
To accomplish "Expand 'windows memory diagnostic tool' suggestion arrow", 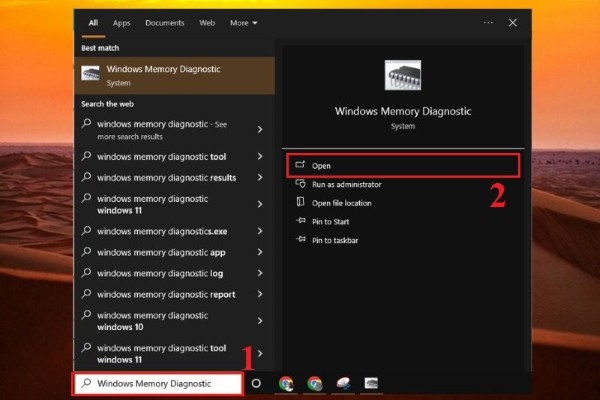I will [x=260, y=157].
